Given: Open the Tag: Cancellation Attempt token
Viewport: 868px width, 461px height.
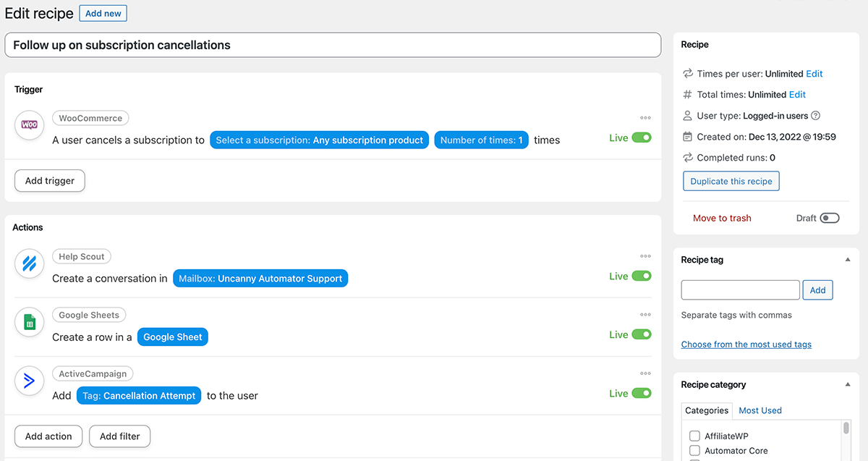Looking at the screenshot, I should pyautogui.click(x=139, y=396).
